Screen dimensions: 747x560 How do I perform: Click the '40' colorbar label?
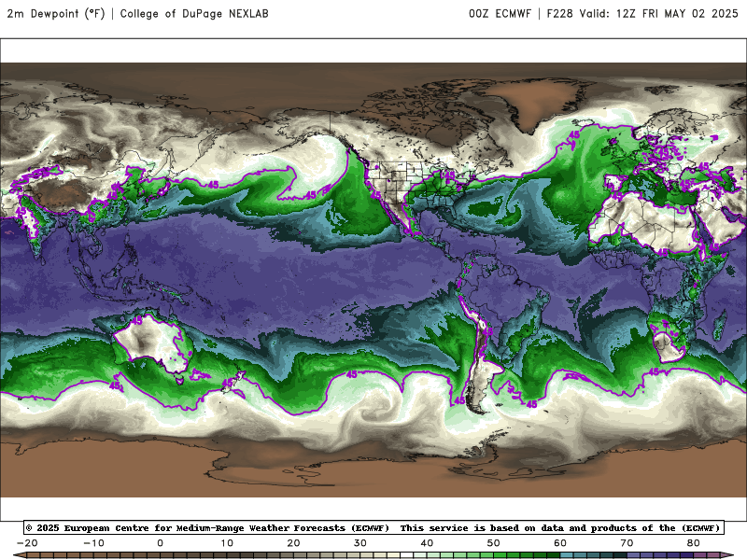(x=427, y=543)
